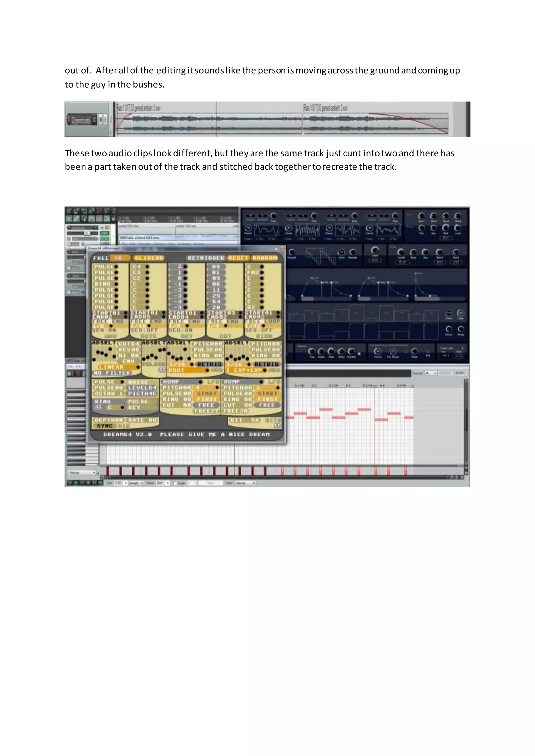Click the LEVEL64 value in Dream64

coord(142,388)
